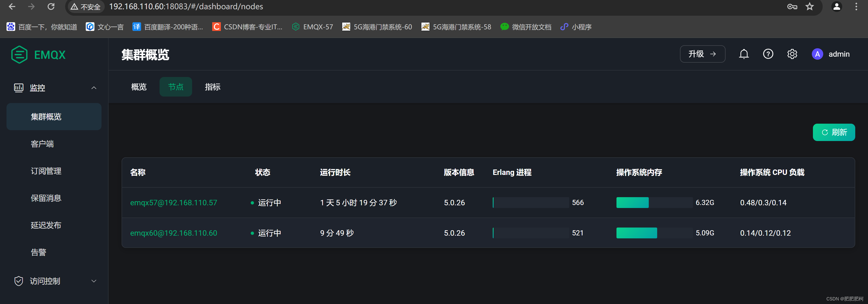Click the 升级 upgrade button
The width and height of the screenshot is (868, 304).
coord(702,54)
